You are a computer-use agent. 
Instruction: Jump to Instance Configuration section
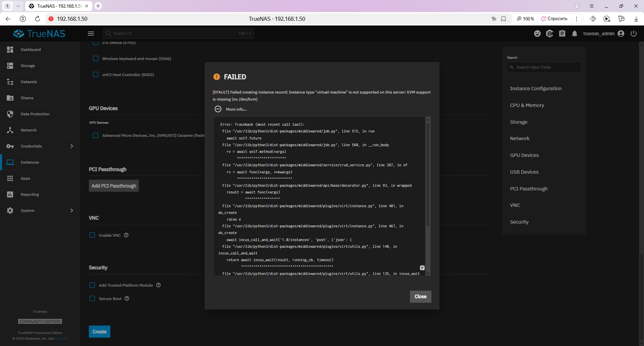pyautogui.click(x=536, y=89)
